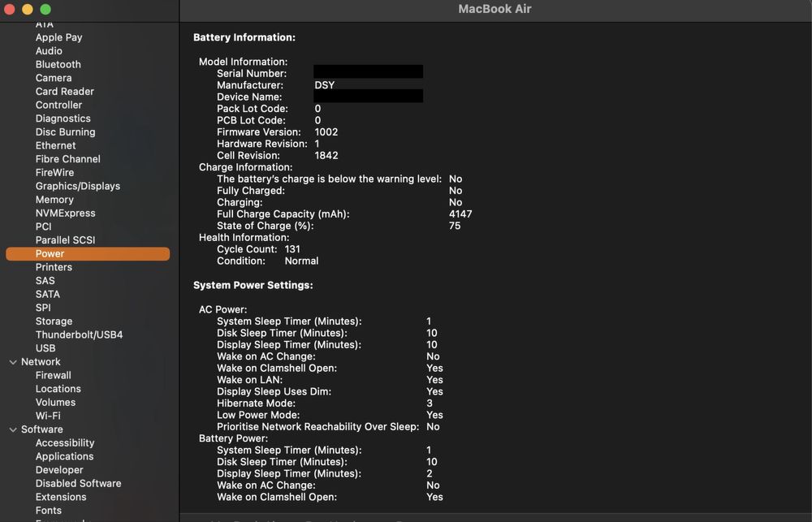Viewport: 812px width, 522px height.
Task: Click State of Charge value 75
Action: pos(455,226)
